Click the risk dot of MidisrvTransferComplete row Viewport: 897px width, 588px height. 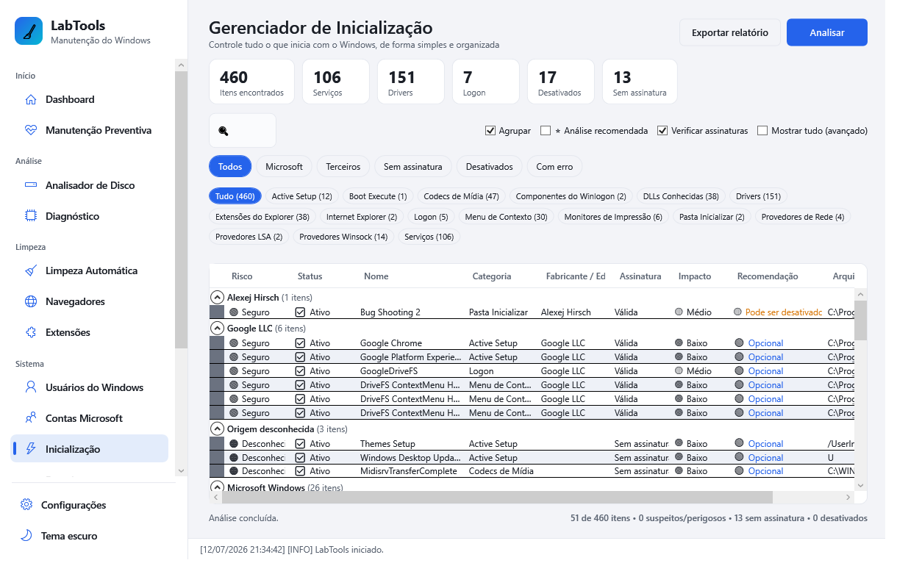(x=234, y=471)
